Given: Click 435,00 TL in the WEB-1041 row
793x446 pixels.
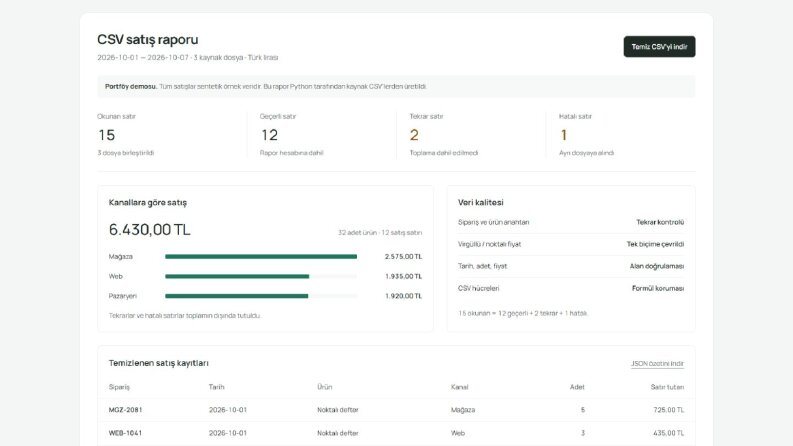Looking at the screenshot, I should [x=669, y=433].
